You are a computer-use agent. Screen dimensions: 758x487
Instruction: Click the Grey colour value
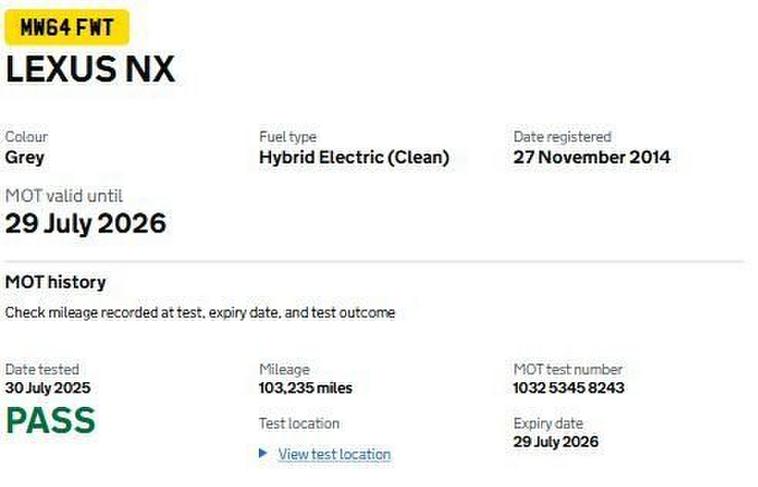click(25, 157)
